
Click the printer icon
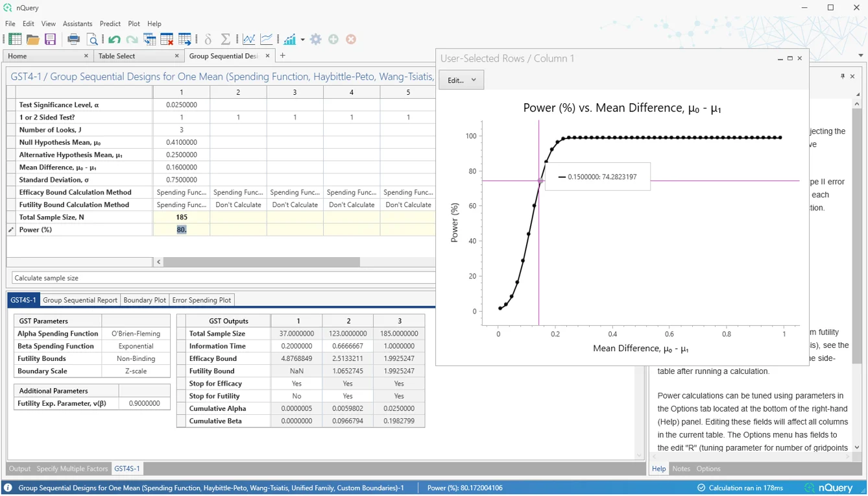point(73,40)
